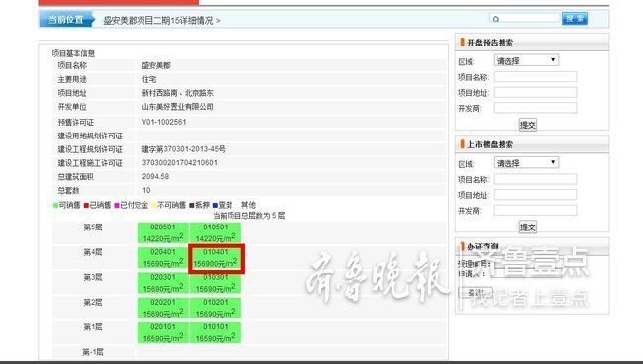The height and width of the screenshot is (364, 643).
Task: Click construction permit 370300201704210601
Action: [180, 163]
